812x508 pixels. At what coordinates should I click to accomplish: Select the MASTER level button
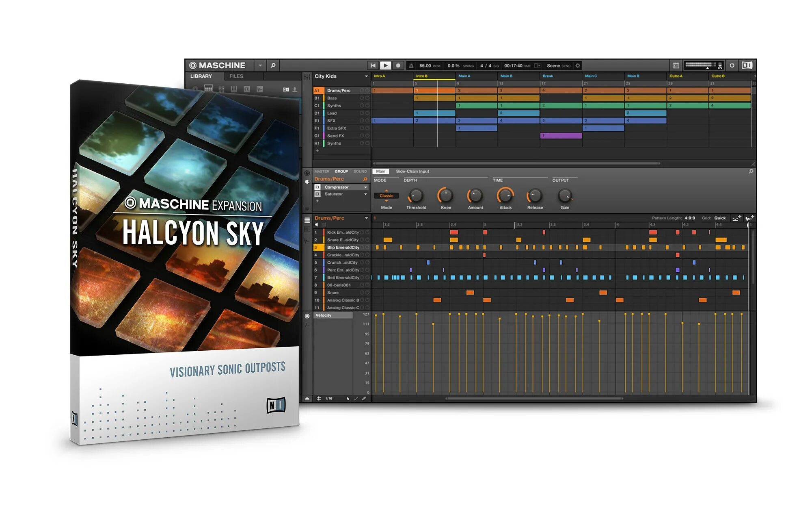pyautogui.click(x=322, y=172)
